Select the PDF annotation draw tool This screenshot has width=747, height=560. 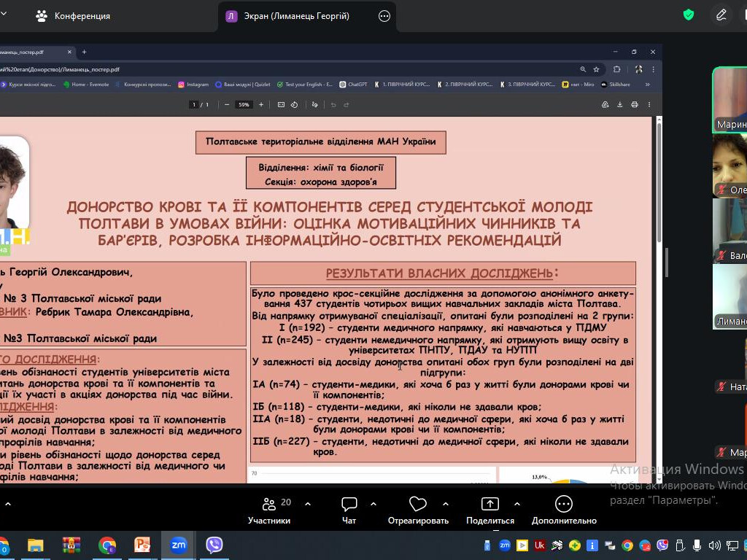click(315, 105)
